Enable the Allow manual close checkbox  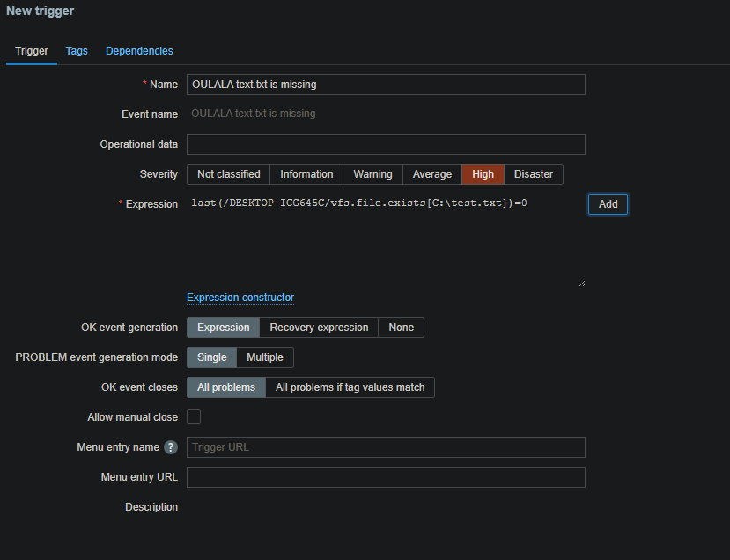(194, 417)
